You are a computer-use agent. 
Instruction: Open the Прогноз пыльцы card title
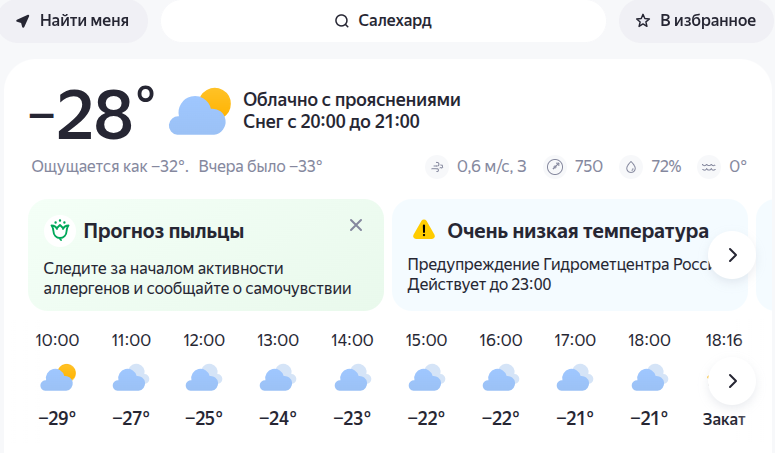164,231
